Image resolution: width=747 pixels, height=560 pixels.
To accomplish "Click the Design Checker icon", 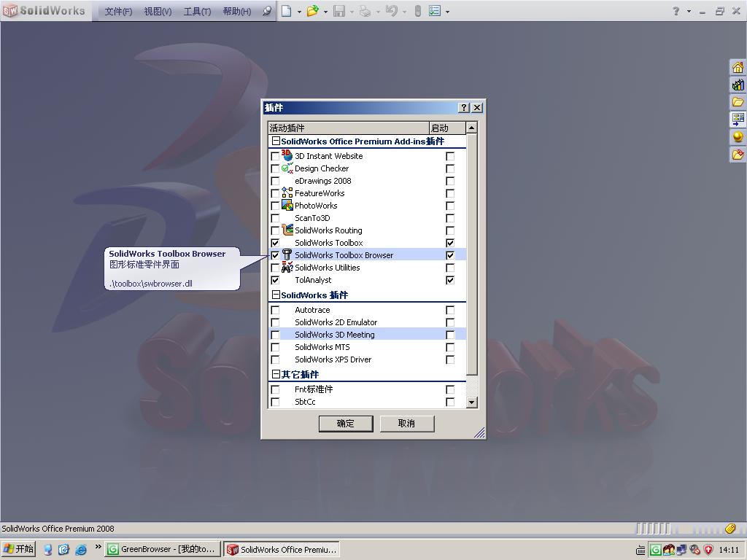I will point(287,168).
